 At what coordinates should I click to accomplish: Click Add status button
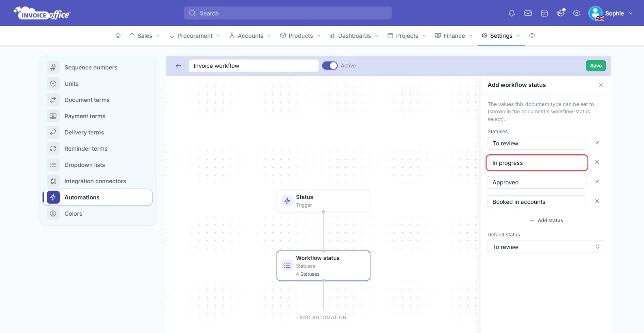pos(546,221)
